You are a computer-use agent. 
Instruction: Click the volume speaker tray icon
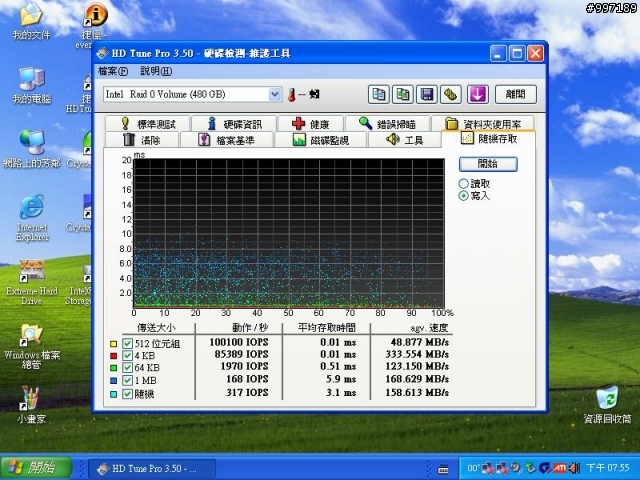(574, 468)
